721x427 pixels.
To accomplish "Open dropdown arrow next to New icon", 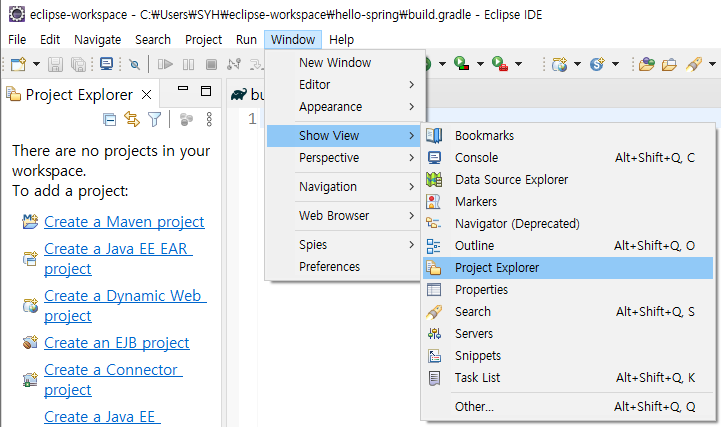I will tap(36, 64).
